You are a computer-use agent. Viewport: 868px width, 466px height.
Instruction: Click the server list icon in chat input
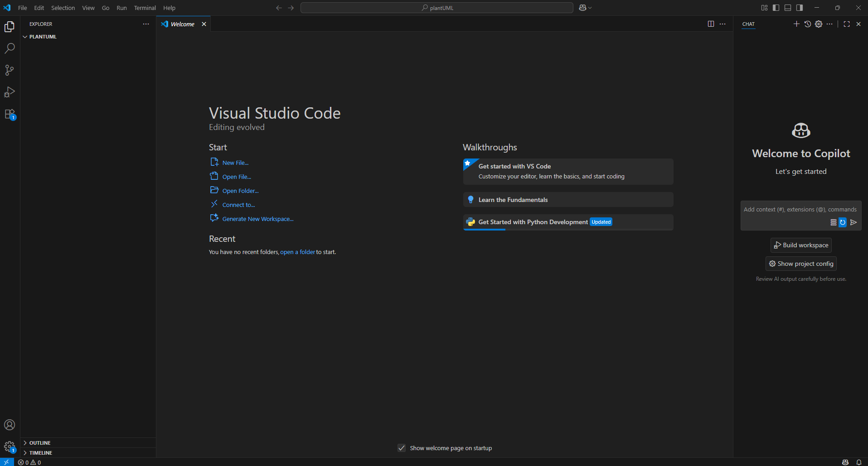click(833, 222)
